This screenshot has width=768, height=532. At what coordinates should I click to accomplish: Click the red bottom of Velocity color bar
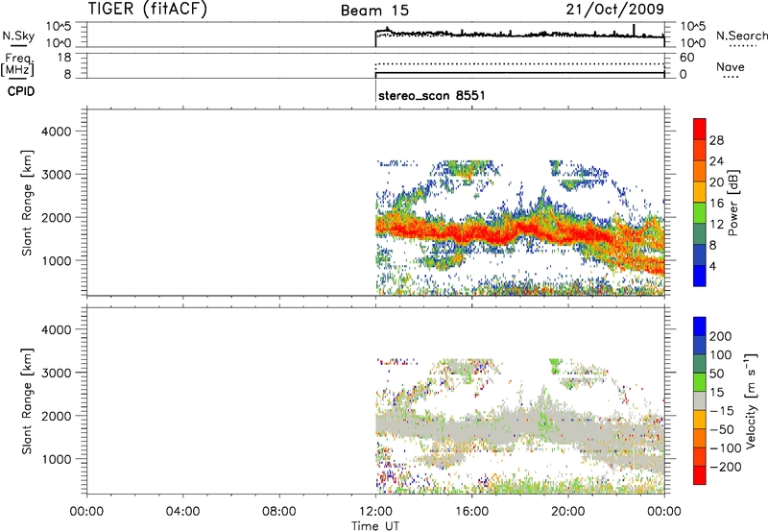(700, 475)
